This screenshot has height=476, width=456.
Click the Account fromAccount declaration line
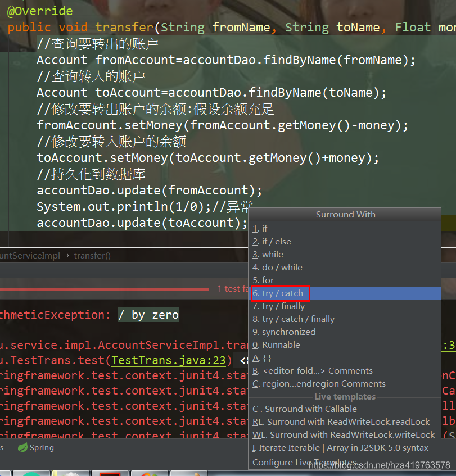(x=226, y=60)
